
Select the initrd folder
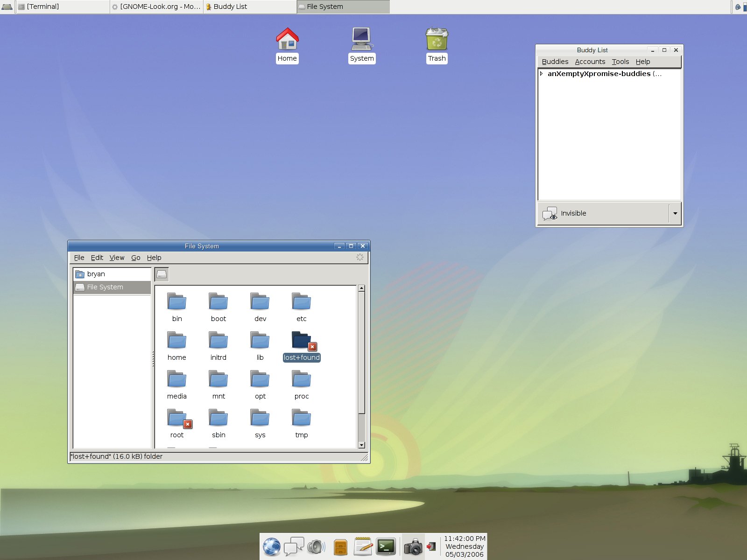218,346
